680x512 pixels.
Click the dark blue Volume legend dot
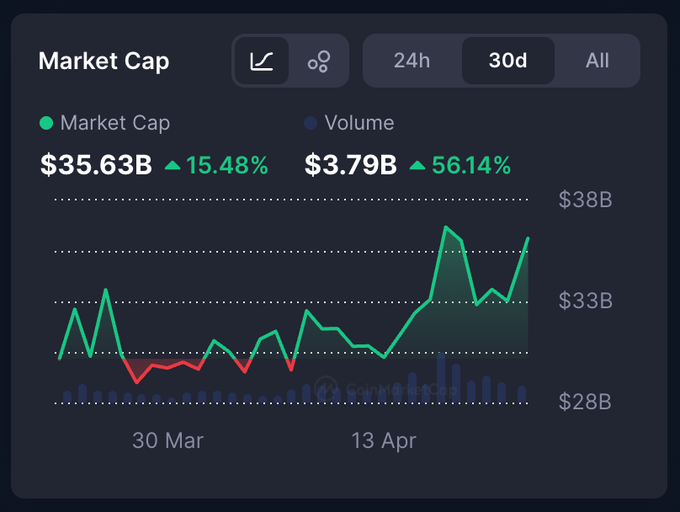coord(310,123)
